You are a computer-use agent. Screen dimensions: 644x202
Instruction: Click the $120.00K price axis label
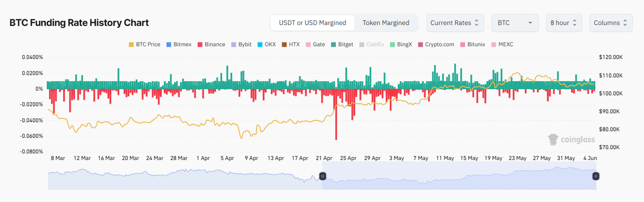[611, 57]
